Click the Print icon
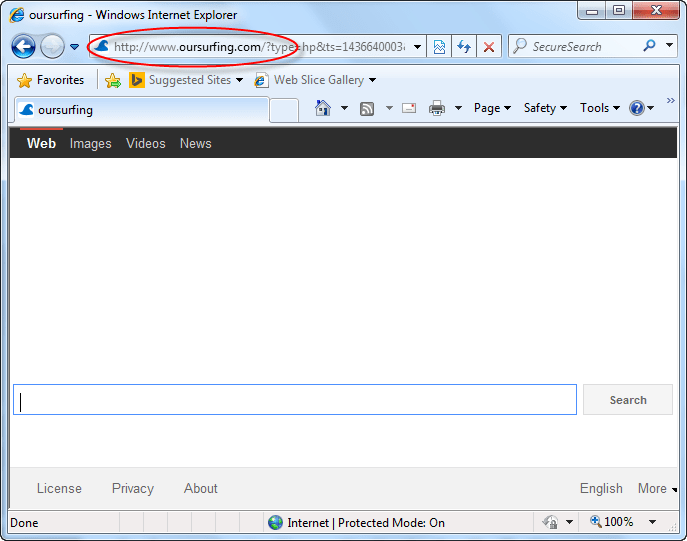Image resolution: width=687 pixels, height=541 pixels. 437,108
